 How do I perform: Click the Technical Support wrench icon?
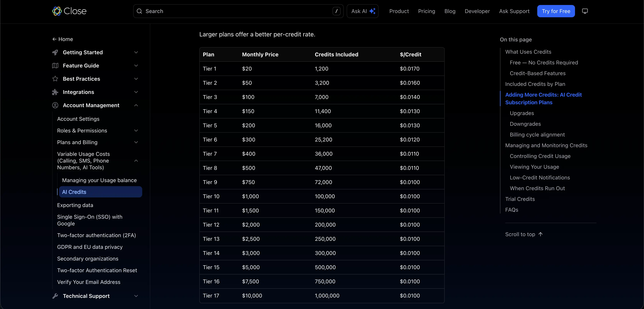pyautogui.click(x=55, y=296)
